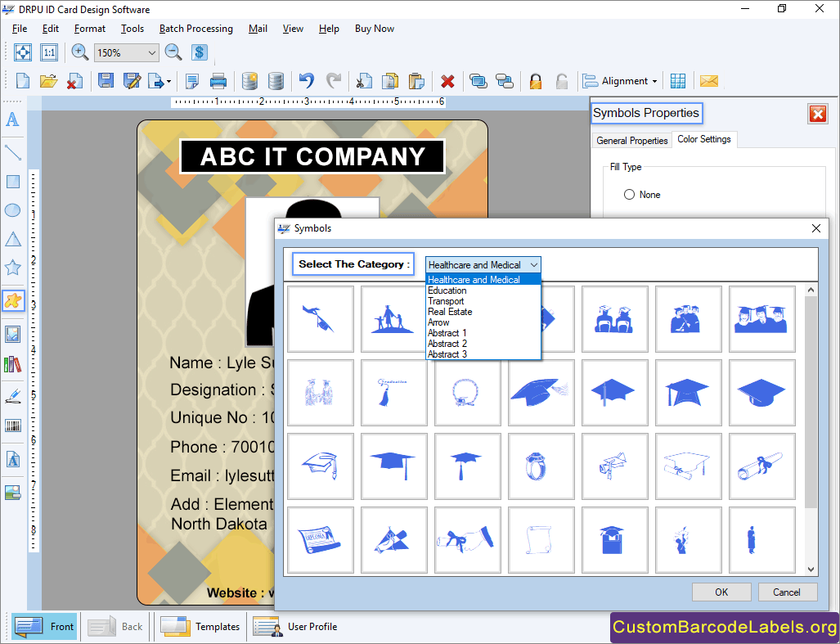Open the View menu

(x=293, y=29)
